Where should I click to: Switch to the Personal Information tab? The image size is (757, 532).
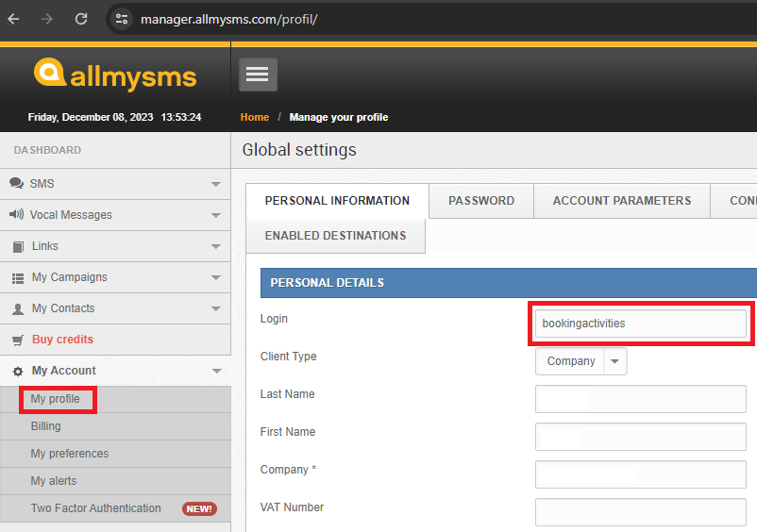pyautogui.click(x=337, y=201)
